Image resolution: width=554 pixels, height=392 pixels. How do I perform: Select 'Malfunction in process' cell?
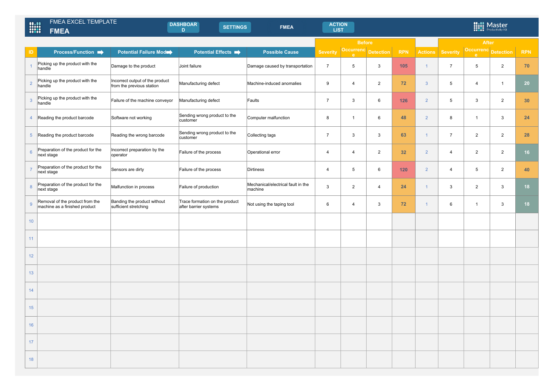pyautogui.click(x=145, y=187)
